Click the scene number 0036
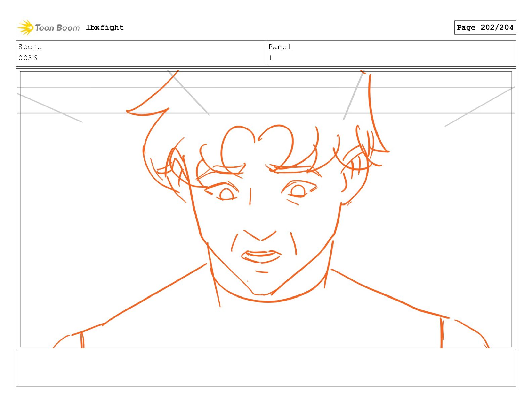The image size is (532, 411). pos(28,58)
